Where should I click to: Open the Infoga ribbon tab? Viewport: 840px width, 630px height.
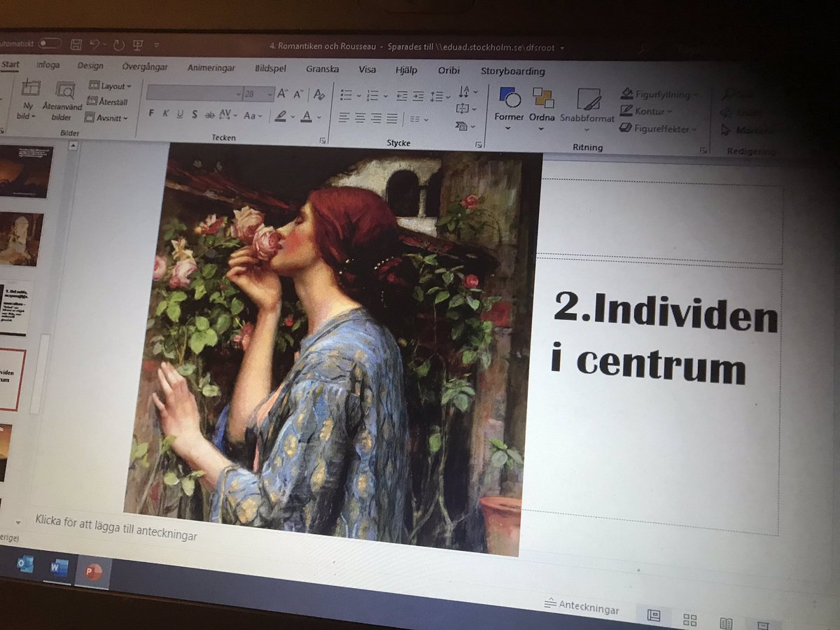tap(48, 65)
